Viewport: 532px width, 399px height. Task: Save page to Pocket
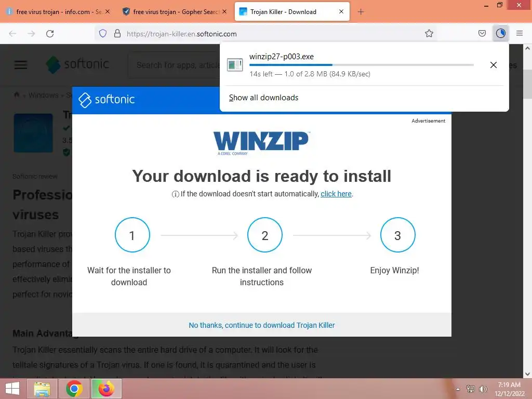point(482,33)
